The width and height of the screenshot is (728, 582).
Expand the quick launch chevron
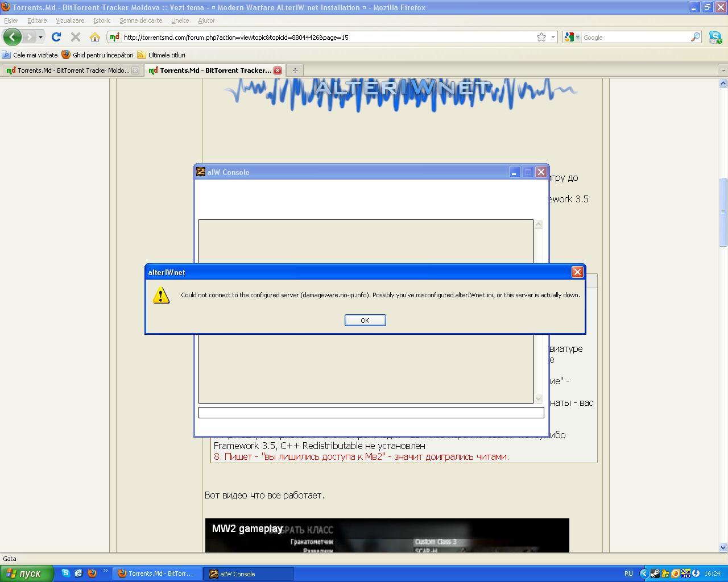pos(105,571)
